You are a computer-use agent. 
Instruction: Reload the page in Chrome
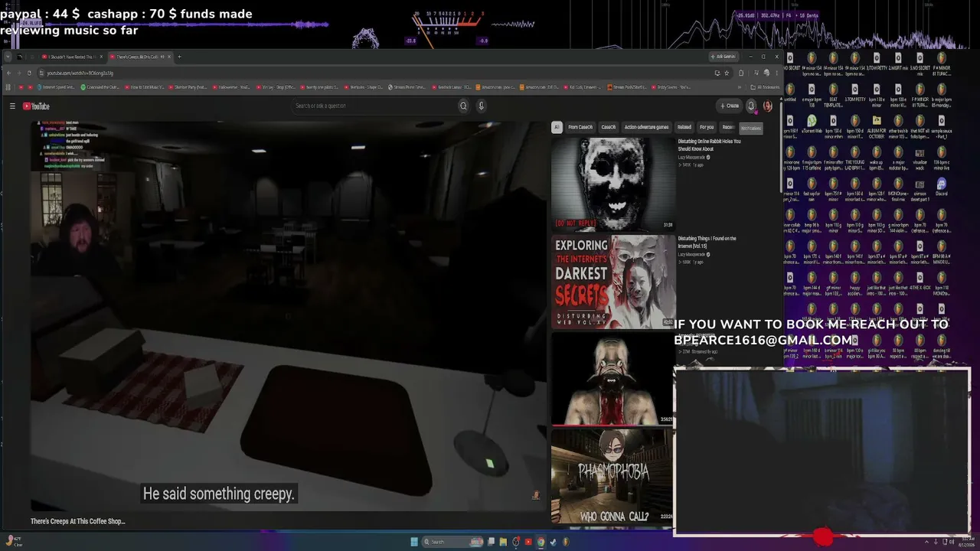pos(29,73)
